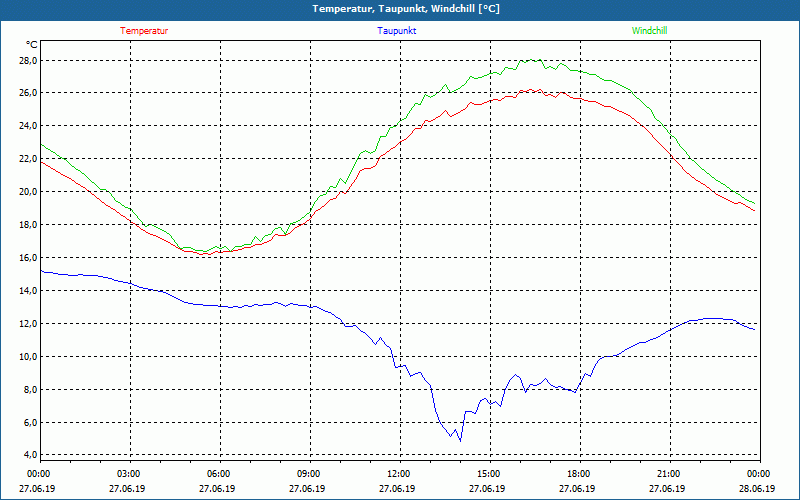This screenshot has height=500, width=800.
Task: Click the 06:00 time axis label
Action: (x=219, y=474)
